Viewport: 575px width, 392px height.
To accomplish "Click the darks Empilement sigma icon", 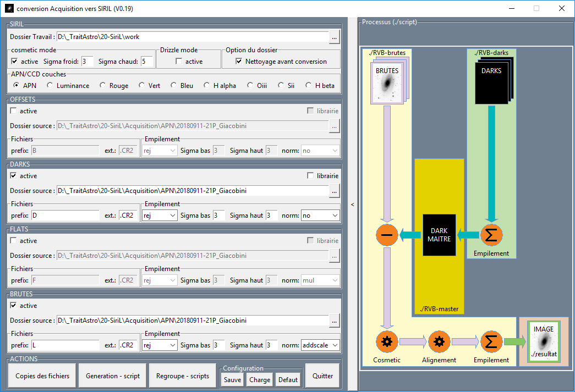I will (x=491, y=235).
